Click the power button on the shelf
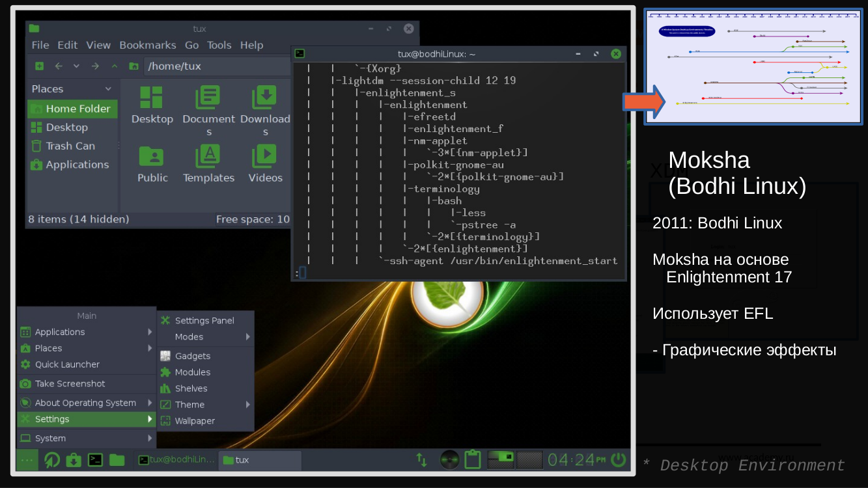Viewport: 868px width, 488px height. [x=617, y=459]
